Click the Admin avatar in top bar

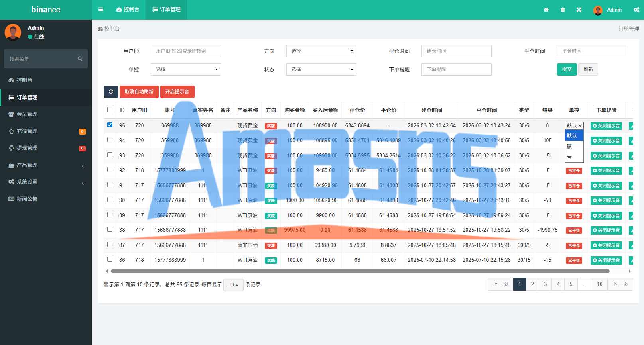pyautogui.click(x=598, y=10)
